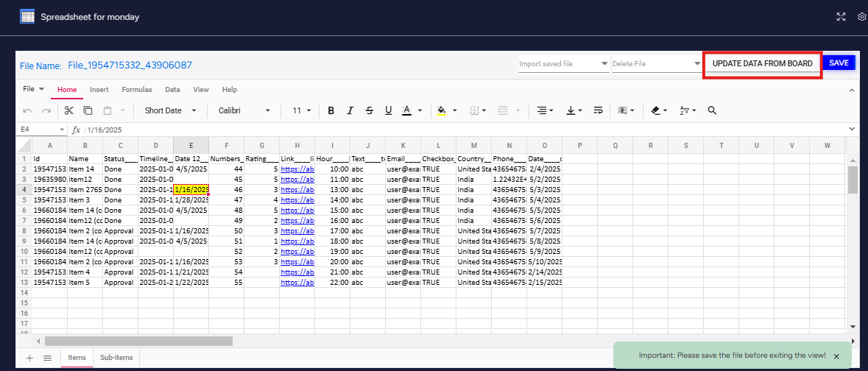Click the Undo icon

tap(28, 110)
